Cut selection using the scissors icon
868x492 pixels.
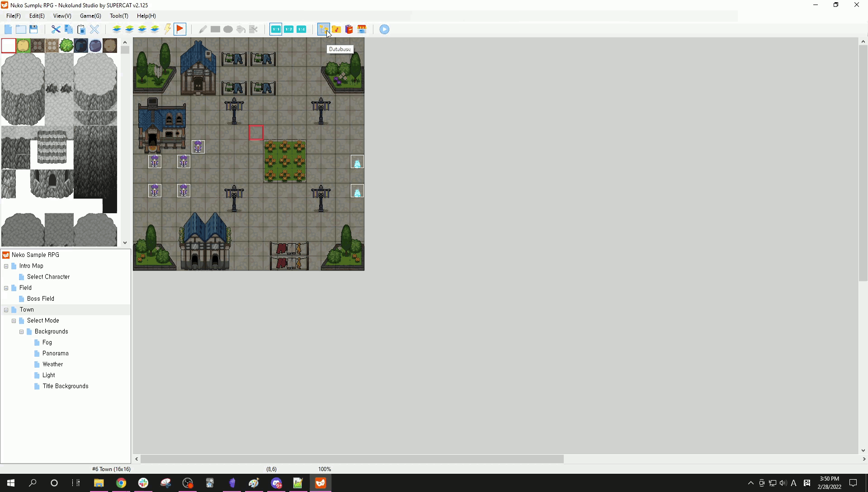click(x=56, y=29)
